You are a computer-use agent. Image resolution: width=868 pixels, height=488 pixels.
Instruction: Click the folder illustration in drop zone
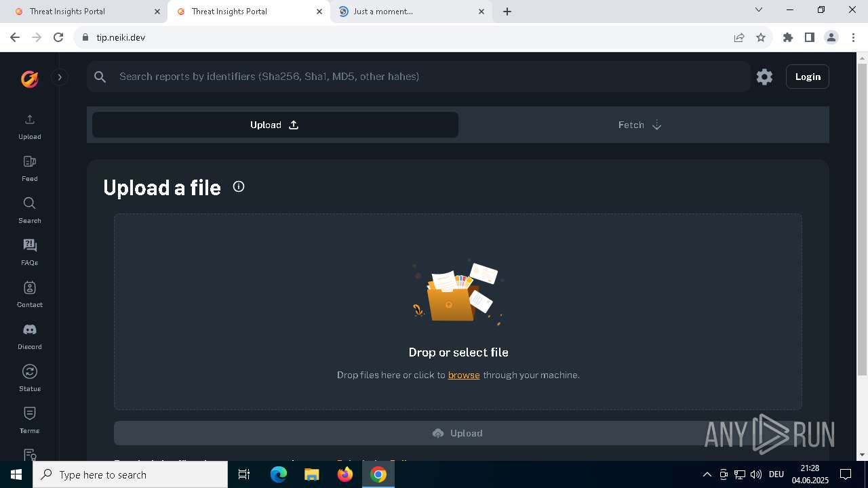click(x=458, y=293)
